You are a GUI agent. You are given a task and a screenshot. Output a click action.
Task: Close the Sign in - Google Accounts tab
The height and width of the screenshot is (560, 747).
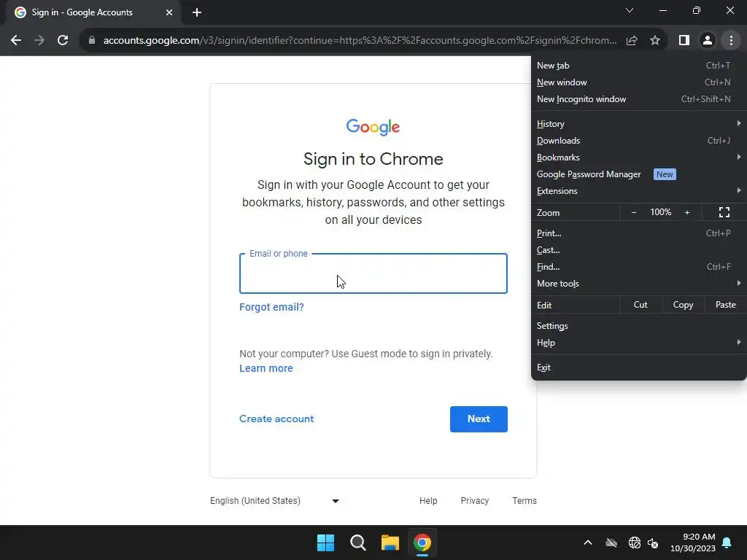pyautogui.click(x=169, y=12)
